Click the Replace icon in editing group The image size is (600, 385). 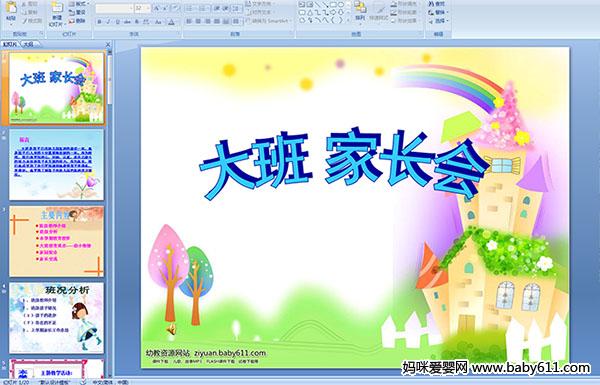pyautogui.click(x=437, y=12)
